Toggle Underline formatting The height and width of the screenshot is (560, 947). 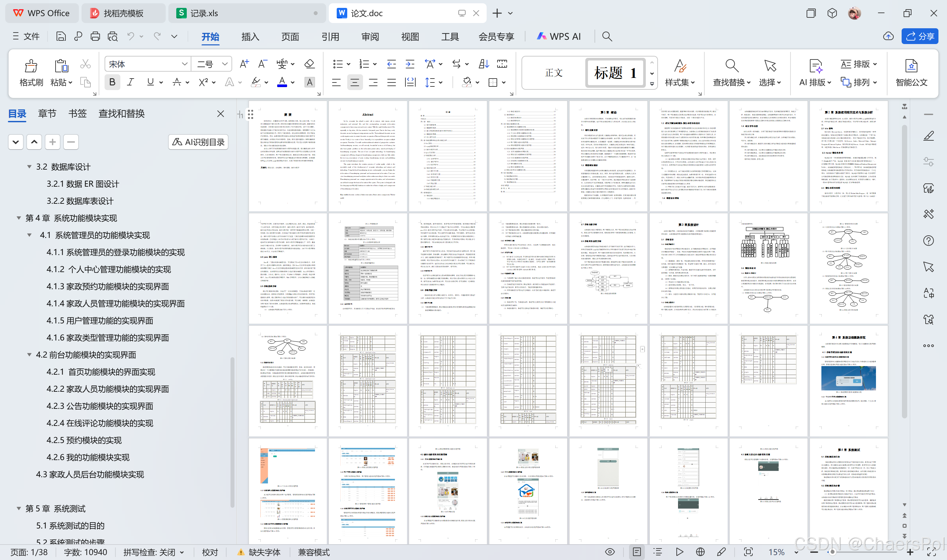(150, 82)
